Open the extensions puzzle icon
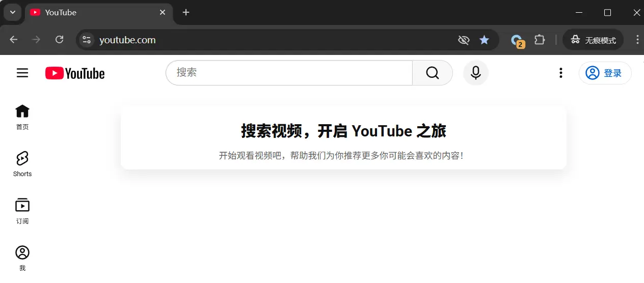 point(540,40)
